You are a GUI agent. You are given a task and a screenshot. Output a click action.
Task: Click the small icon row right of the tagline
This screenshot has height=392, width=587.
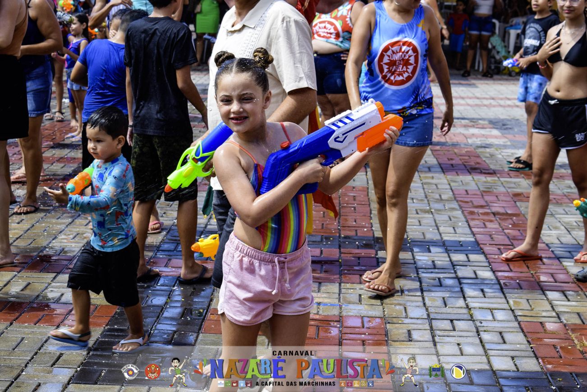tap(356, 383)
